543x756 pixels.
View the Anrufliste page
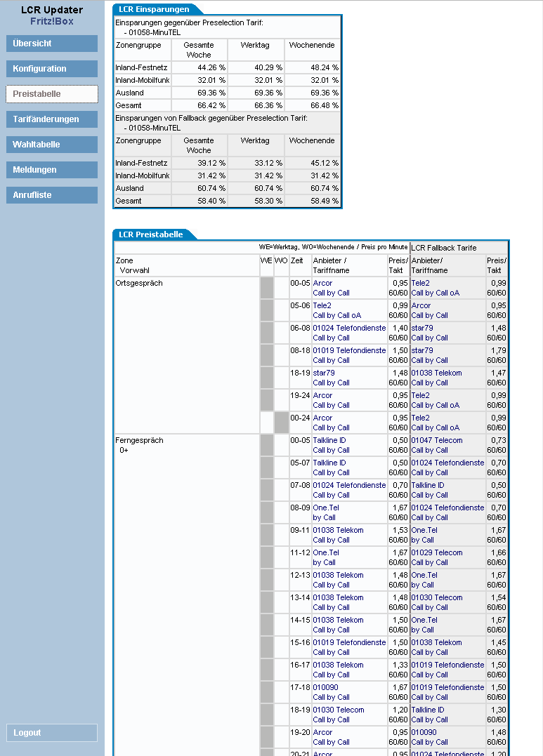[52, 195]
